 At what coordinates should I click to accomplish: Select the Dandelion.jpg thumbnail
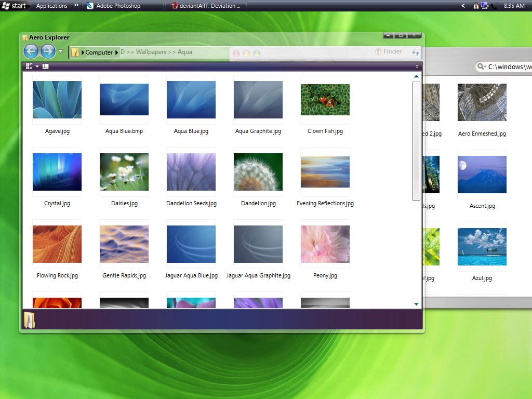point(258,171)
